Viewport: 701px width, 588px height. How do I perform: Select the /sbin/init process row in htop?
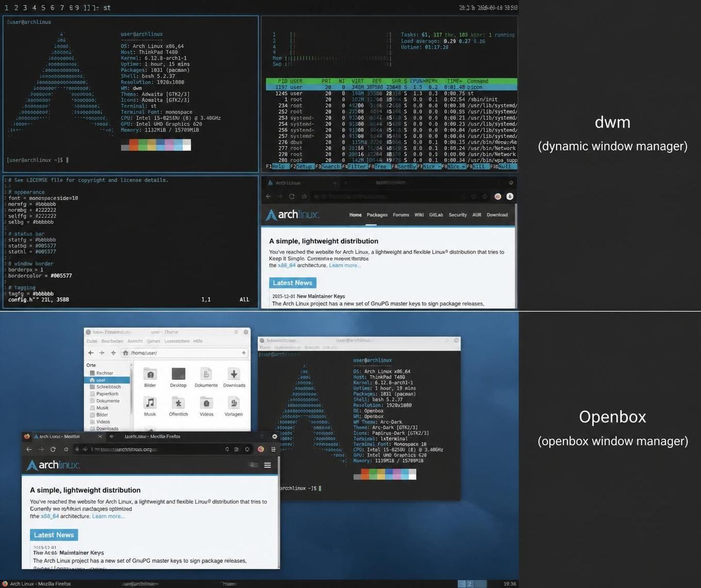(391, 100)
